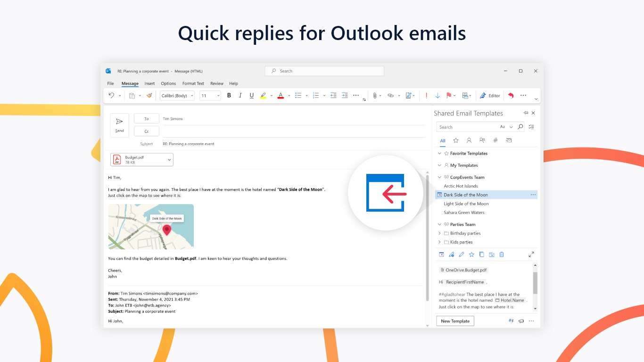The image size is (644, 362).
Task: Open the Insert ribbon tab
Action: tap(149, 83)
